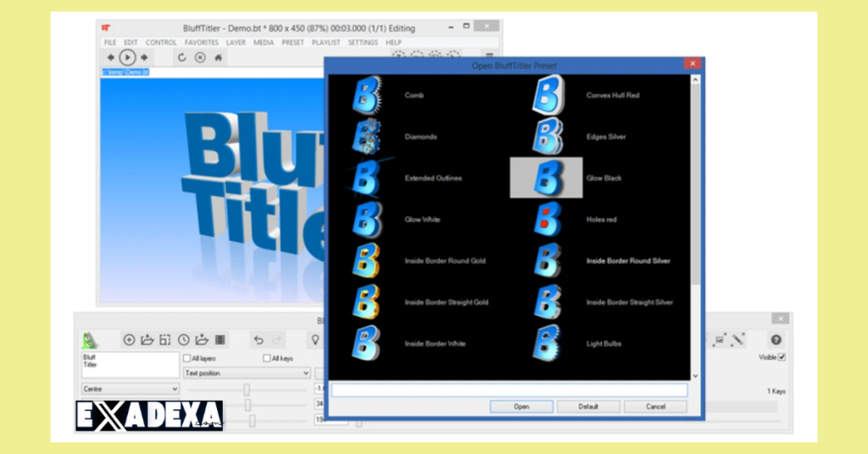
Task: Click the Inside Border Straight Silver label
Action: 630,302
